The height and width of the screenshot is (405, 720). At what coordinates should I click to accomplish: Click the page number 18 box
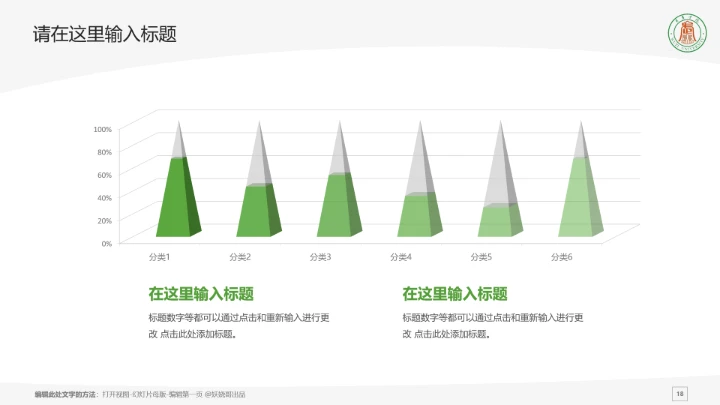[680, 393]
